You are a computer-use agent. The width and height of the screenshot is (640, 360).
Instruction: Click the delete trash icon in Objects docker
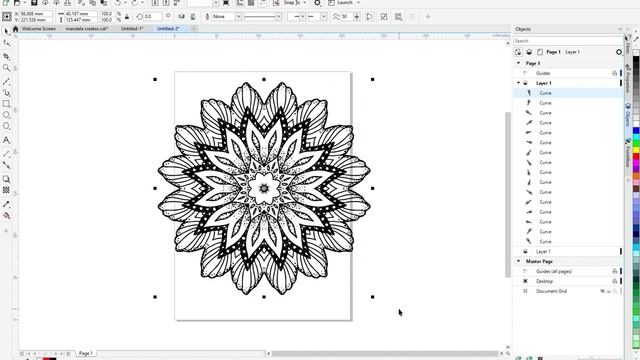coord(540,358)
